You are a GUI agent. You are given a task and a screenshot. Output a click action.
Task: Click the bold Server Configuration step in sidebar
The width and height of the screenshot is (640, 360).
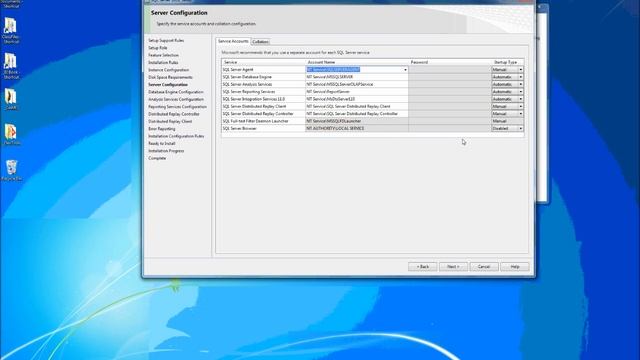point(168,85)
